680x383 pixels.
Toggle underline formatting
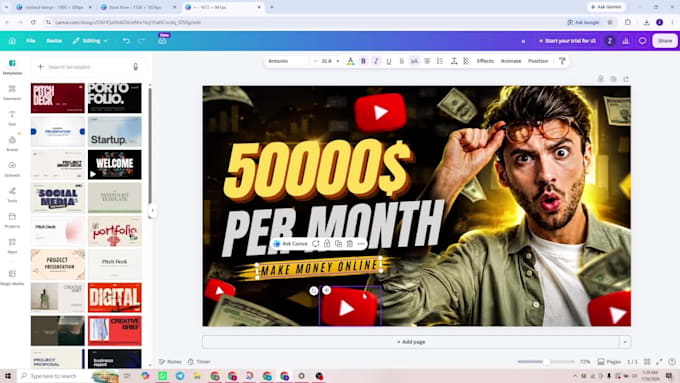click(389, 61)
